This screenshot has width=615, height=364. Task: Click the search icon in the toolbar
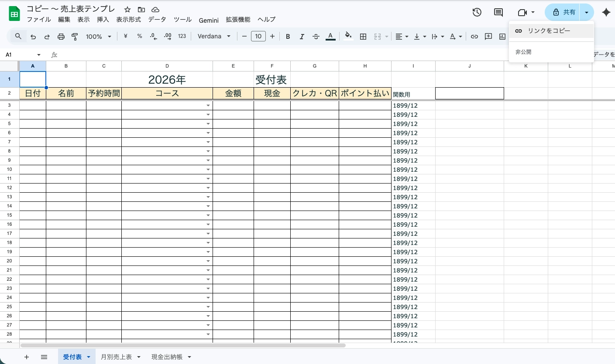[x=18, y=36]
